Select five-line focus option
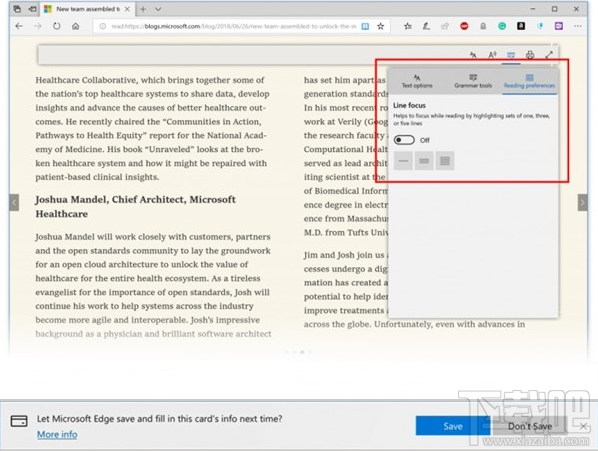 (x=445, y=161)
